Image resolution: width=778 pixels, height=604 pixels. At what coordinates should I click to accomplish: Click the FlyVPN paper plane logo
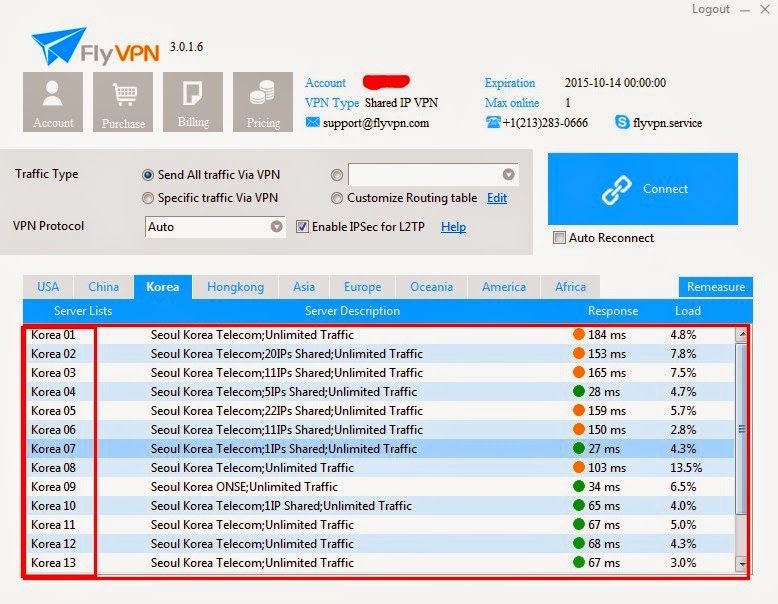[58, 46]
